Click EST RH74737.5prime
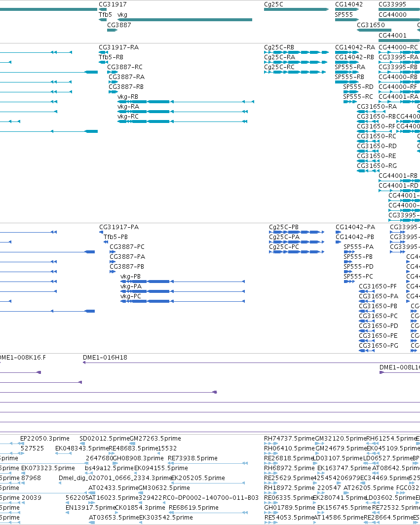Image resolution: width=420 pixels, height=525 pixels. [x=290, y=439]
